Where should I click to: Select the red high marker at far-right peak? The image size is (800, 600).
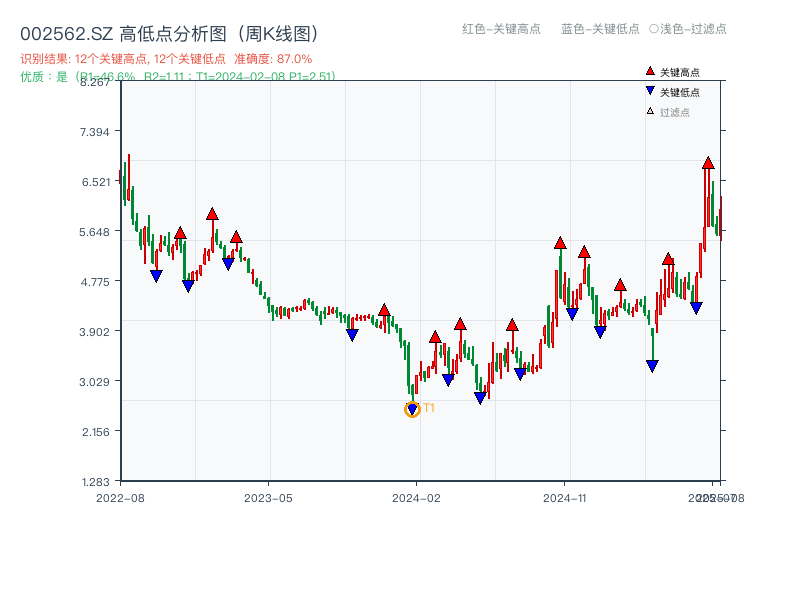[708, 163]
